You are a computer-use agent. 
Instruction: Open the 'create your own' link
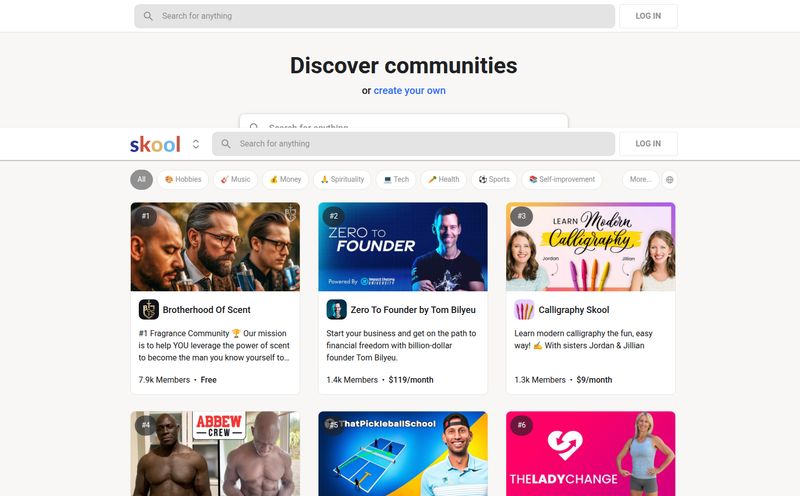[x=409, y=90]
